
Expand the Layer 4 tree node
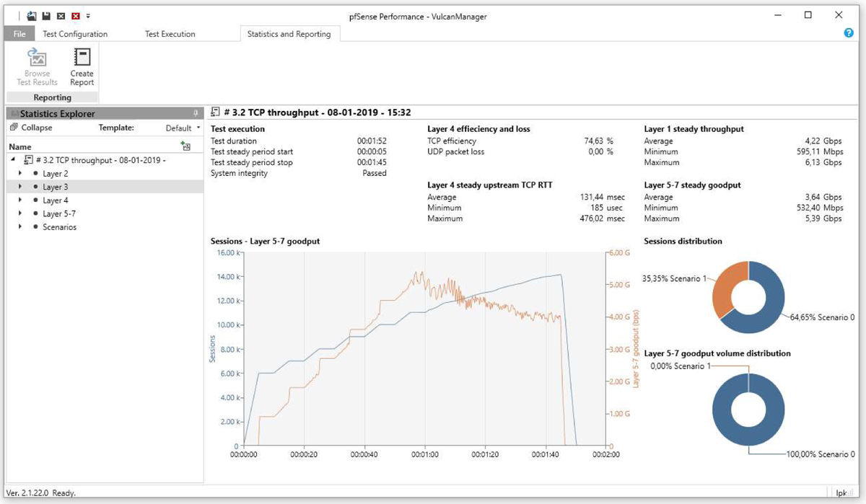click(x=20, y=200)
